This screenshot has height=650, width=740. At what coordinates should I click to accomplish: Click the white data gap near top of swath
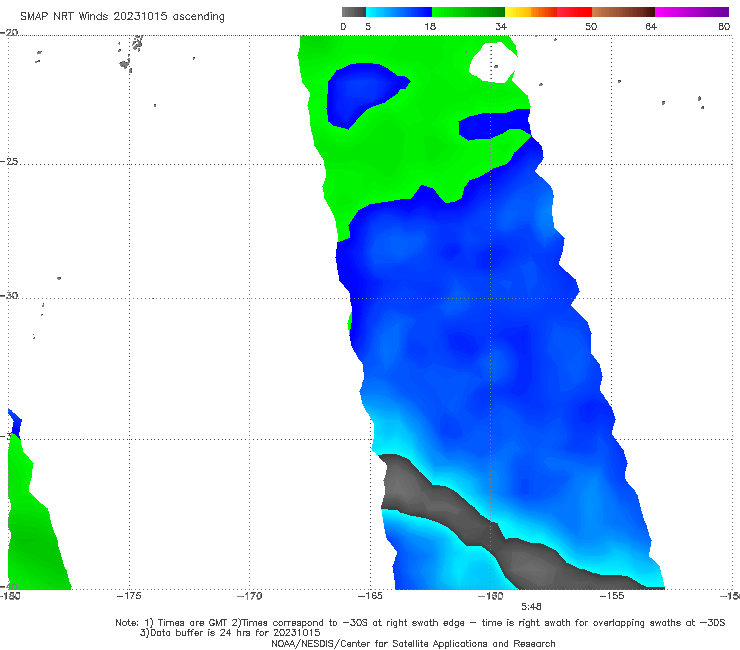click(x=493, y=64)
